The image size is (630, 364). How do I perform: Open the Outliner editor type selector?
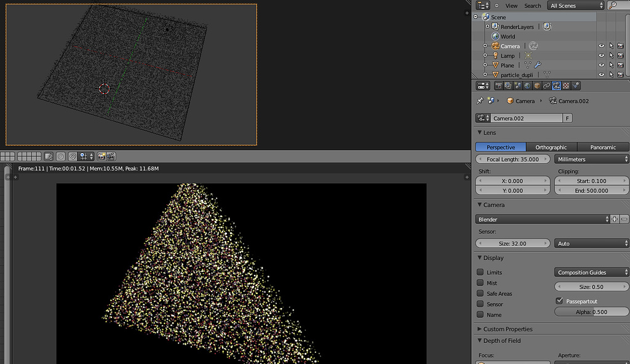[482, 5]
